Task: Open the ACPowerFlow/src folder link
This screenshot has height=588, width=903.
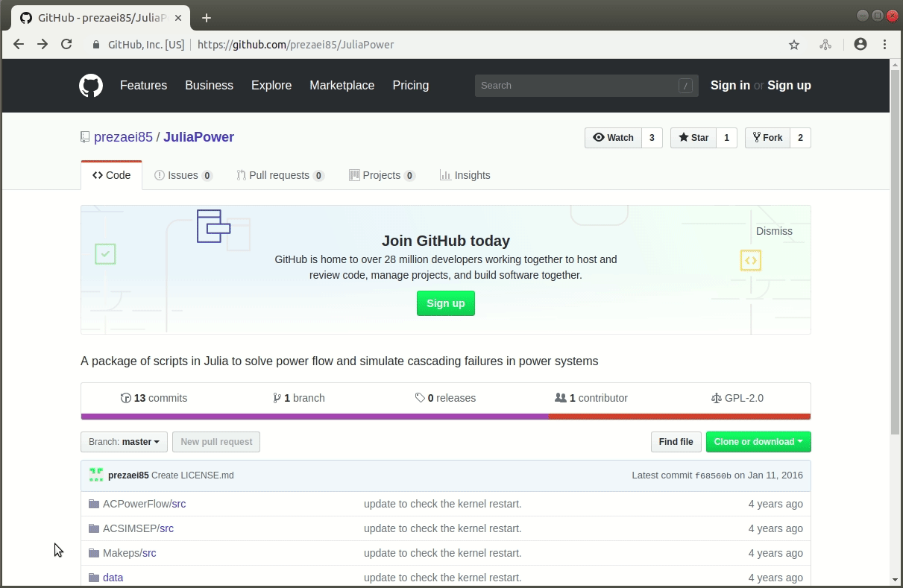Action: point(145,504)
